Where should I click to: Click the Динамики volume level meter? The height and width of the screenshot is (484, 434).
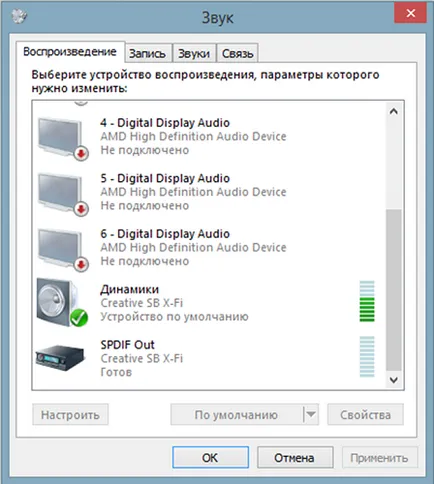point(367,301)
